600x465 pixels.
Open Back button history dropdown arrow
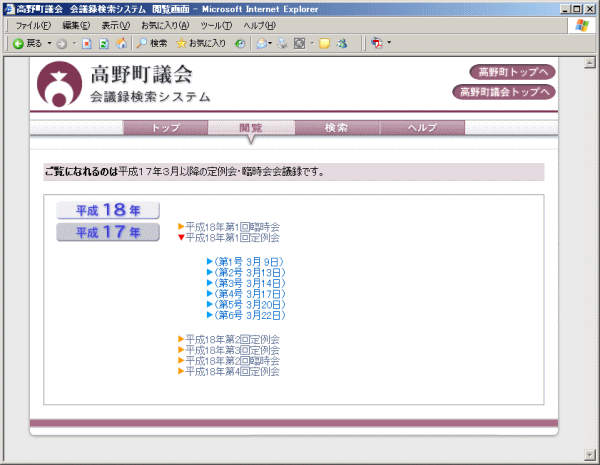49,44
